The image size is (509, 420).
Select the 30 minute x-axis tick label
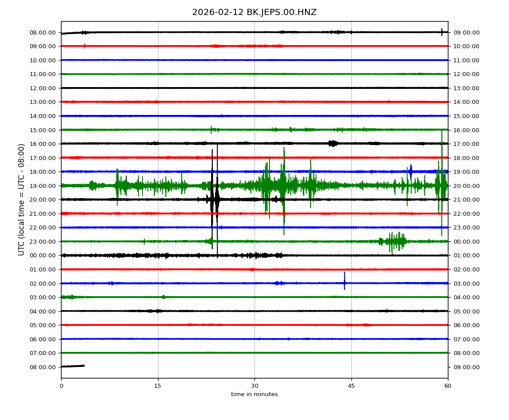[x=254, y=386]
